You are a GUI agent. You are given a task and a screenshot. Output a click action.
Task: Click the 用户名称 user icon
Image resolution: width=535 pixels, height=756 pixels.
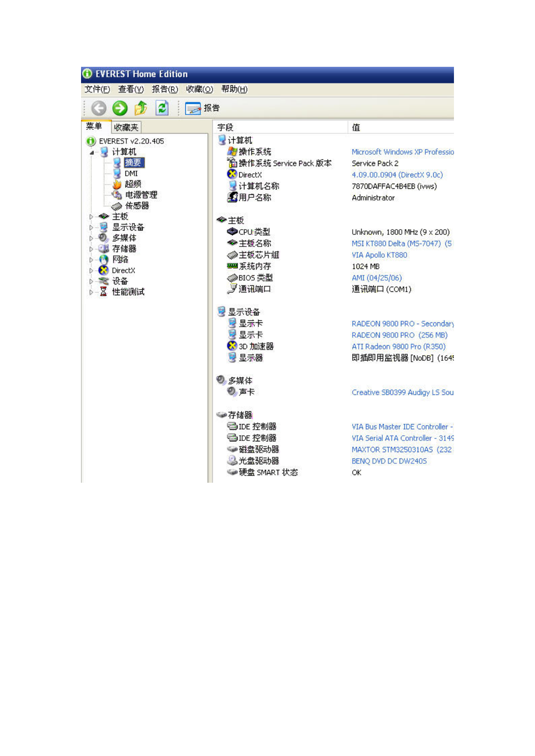tap(232, 197)
